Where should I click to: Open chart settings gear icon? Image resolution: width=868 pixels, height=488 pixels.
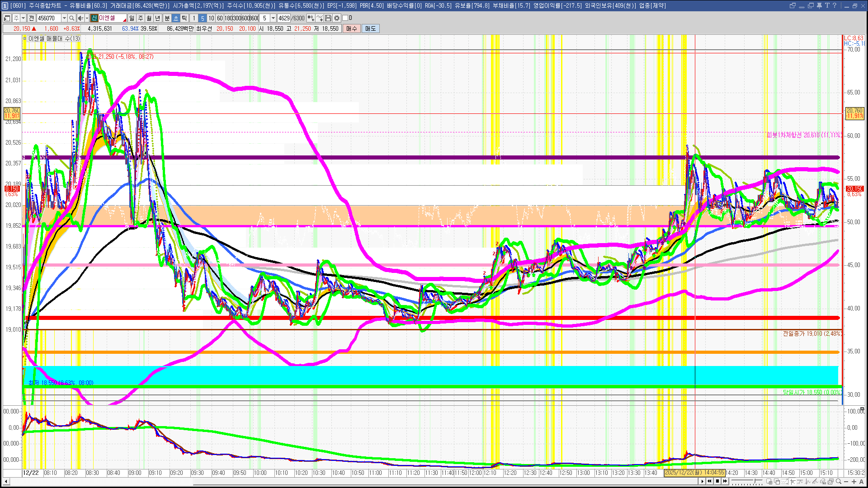pyautogui.click(x=337, y=18)
